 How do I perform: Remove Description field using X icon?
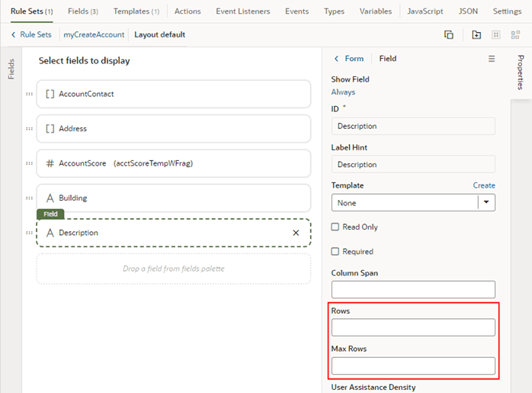[x=296, y=233]
